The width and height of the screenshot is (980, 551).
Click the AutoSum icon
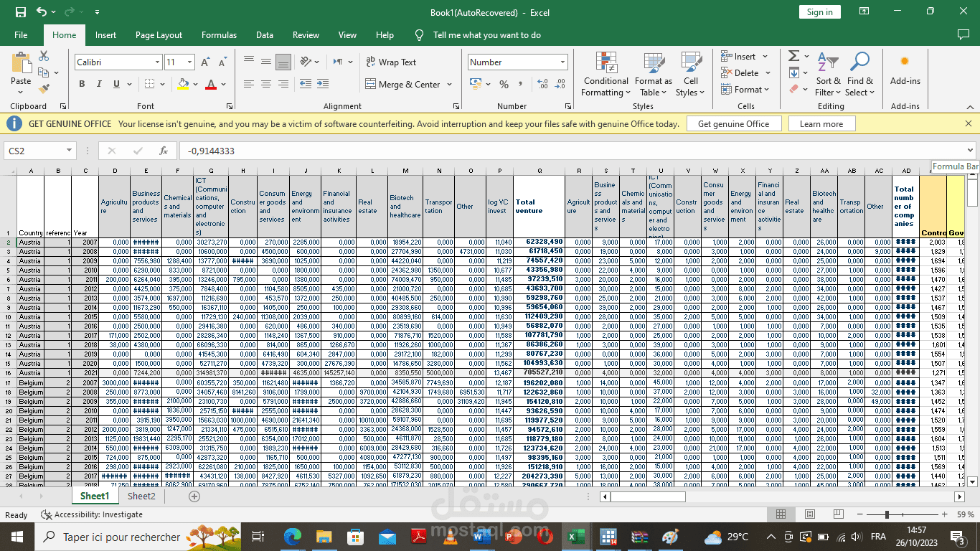[793, 56]
